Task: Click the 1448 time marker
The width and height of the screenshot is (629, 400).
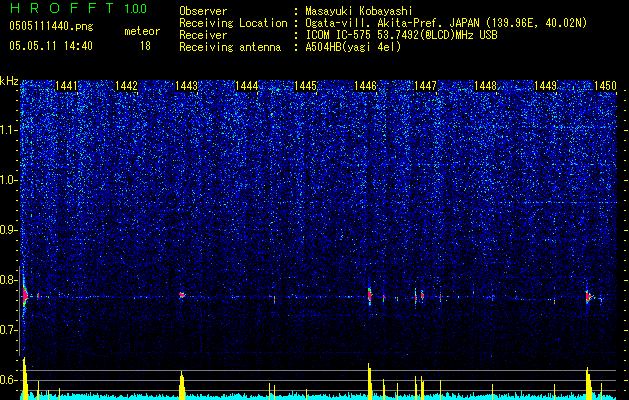Action: 485,86
